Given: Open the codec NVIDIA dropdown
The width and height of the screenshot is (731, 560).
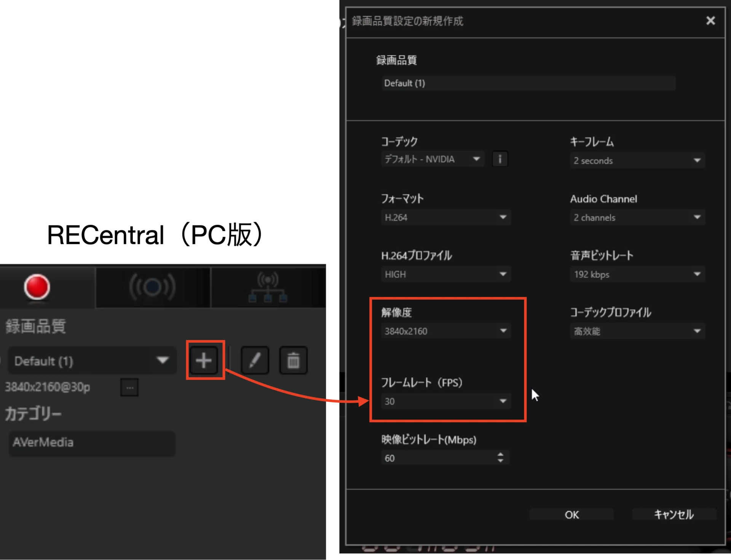Looking at the screenshot, I should coord(432,159).
